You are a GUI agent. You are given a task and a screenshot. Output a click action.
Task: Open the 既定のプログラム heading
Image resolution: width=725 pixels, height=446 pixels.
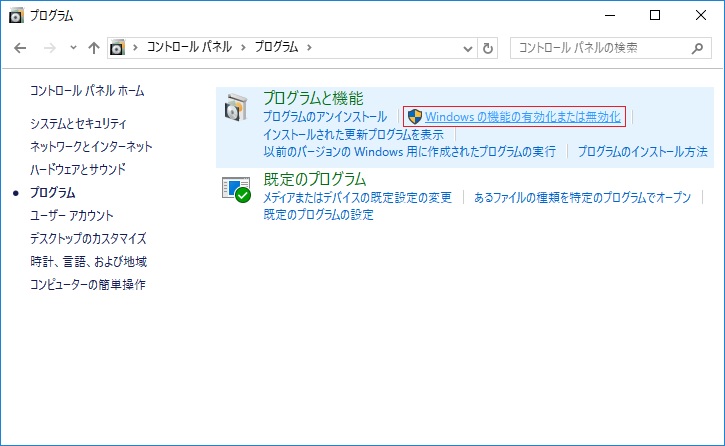click(314, 179)
